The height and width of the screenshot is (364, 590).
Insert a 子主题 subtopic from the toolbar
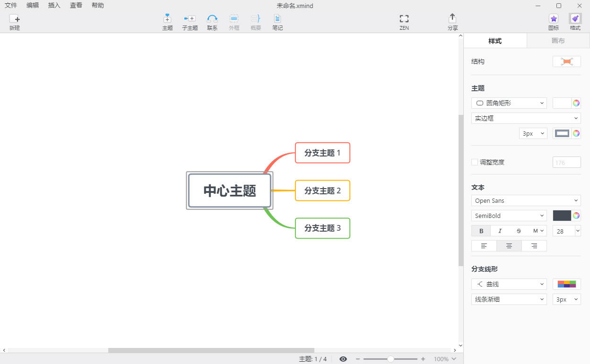pos(190,18)
